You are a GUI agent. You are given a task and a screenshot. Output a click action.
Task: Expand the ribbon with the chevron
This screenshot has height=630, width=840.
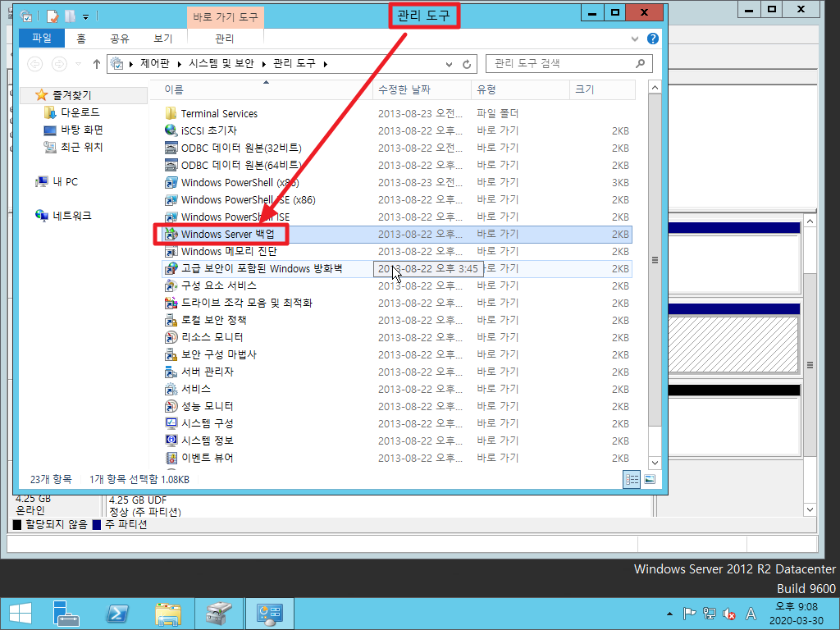point(635,39)
